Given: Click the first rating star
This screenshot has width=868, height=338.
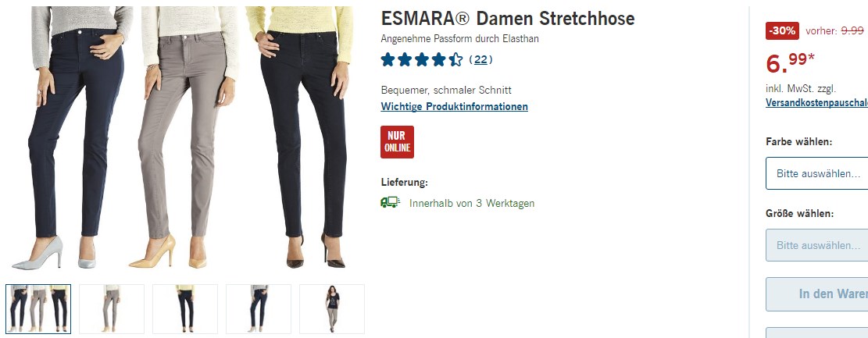Looking at the screenshot, I should click(x=388, y=60).
